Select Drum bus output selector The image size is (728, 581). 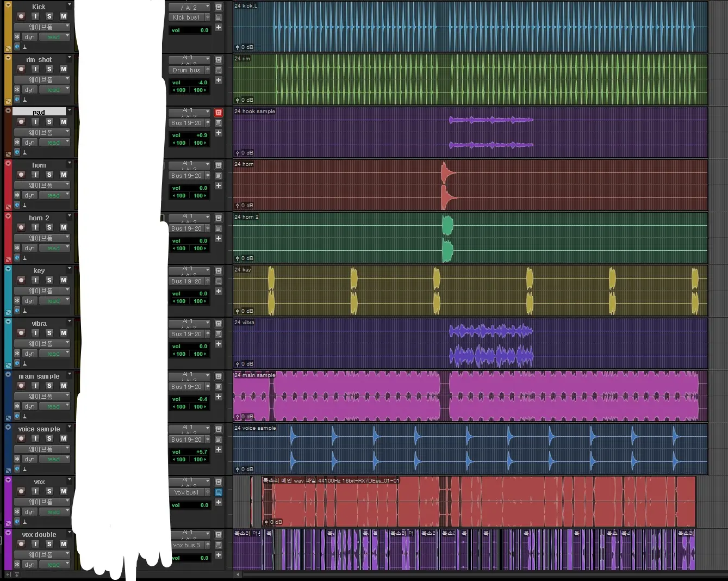coord(186,70)
